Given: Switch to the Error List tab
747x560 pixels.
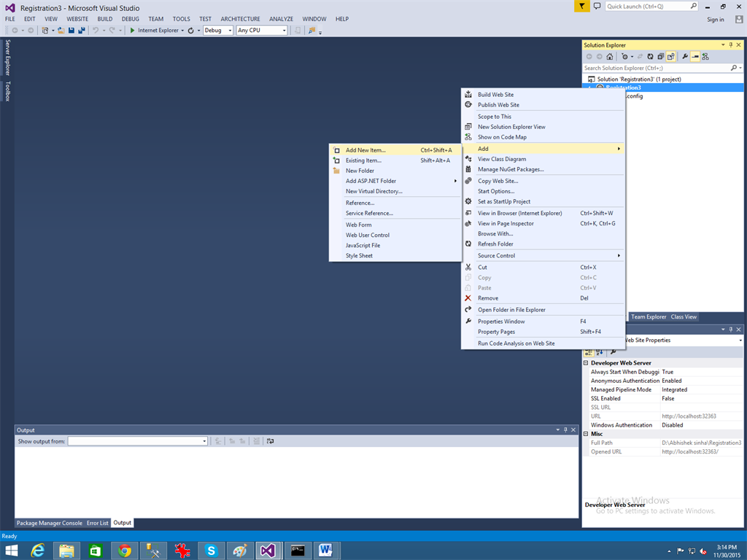Looking at the screenshot, I should click(x=97, y=523).
